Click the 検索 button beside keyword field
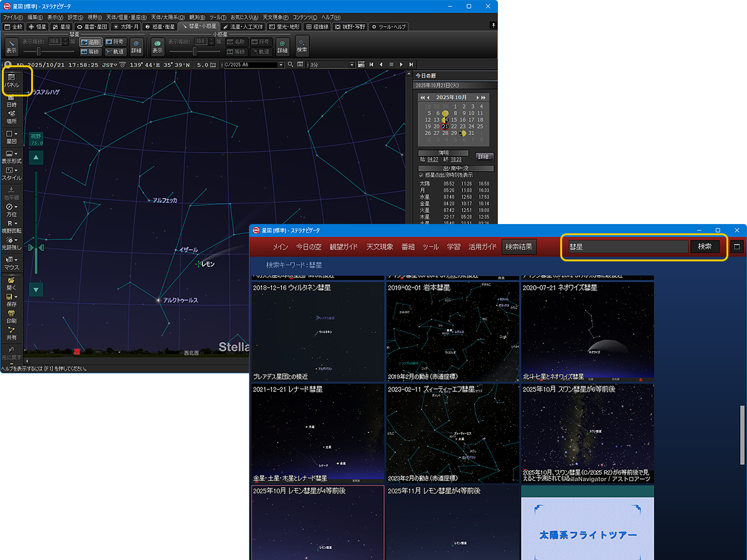Image resolution: width=747 pixels, height=560 pixels. coord(705,246)
